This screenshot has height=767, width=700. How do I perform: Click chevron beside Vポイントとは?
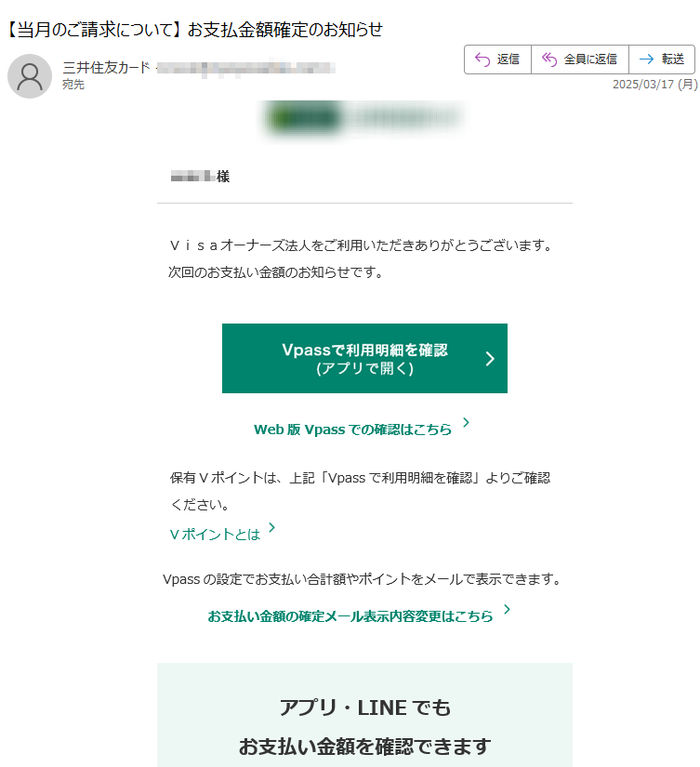pyautogui.click(x=272, y=527)
